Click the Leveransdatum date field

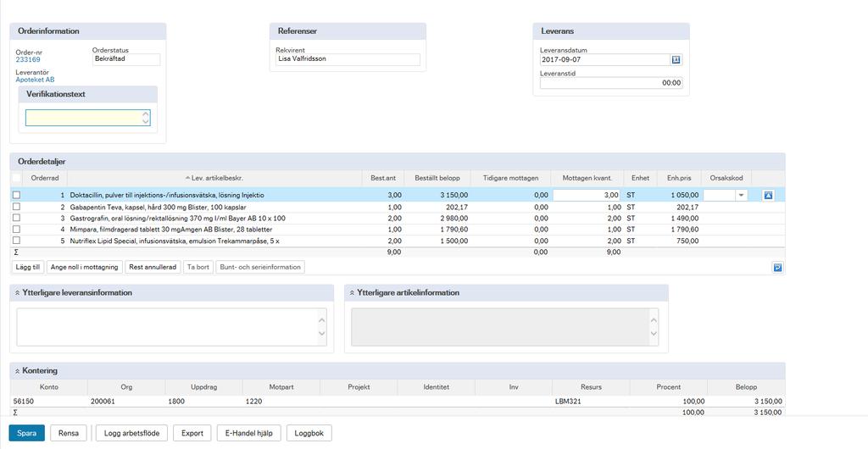(604, 59)
